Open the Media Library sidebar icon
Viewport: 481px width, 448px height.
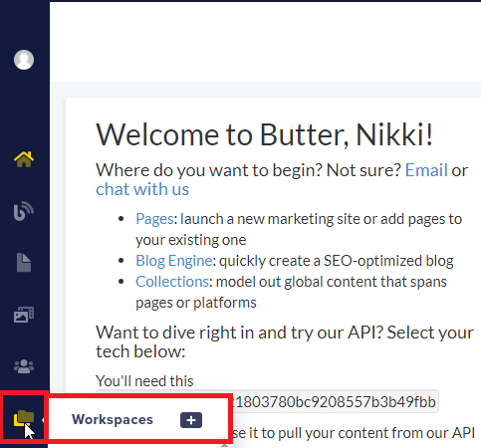click(24, 315)
